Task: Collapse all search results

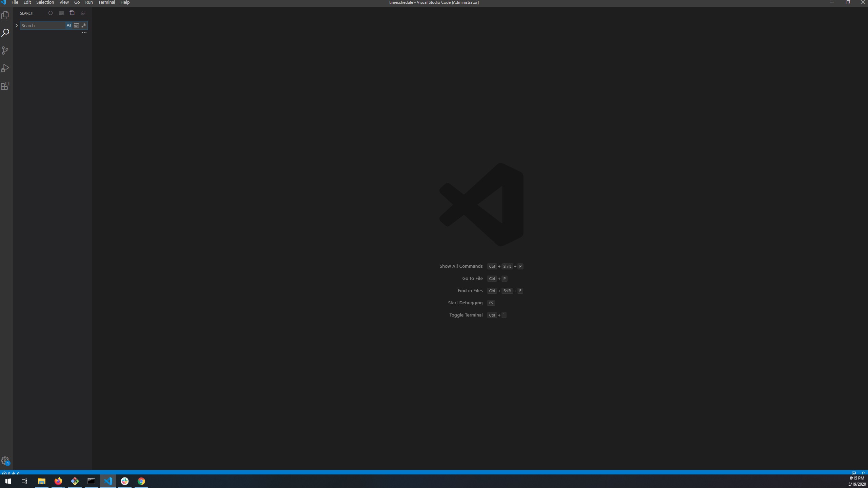Action: pos(83,13)
